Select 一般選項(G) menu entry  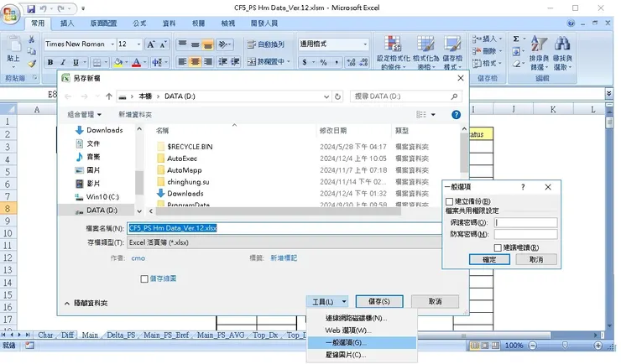[362, 343]
